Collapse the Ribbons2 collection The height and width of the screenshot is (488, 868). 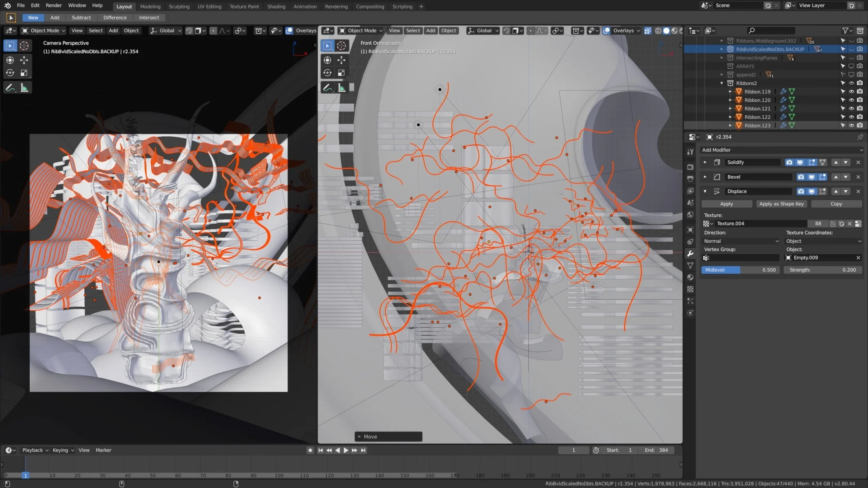722,83
